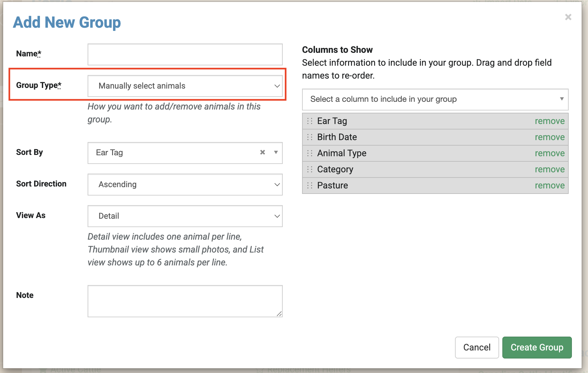
Task: Open the View As dropdown
Action: (x=185, y=216)
